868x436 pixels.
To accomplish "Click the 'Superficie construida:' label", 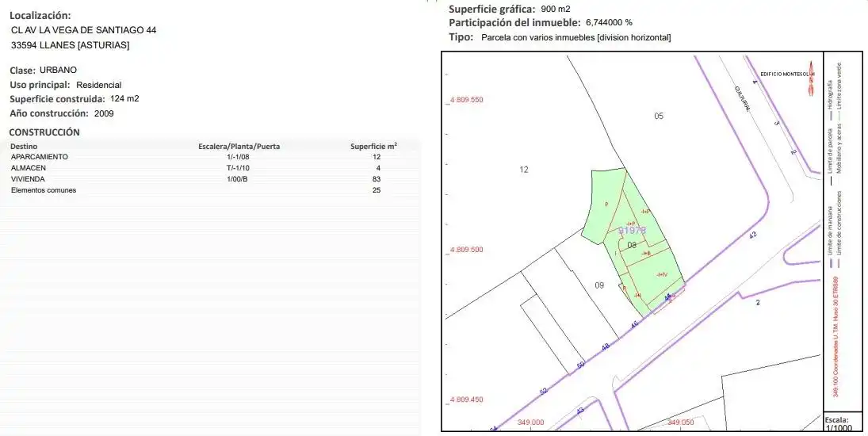I will tap(58, 99).
